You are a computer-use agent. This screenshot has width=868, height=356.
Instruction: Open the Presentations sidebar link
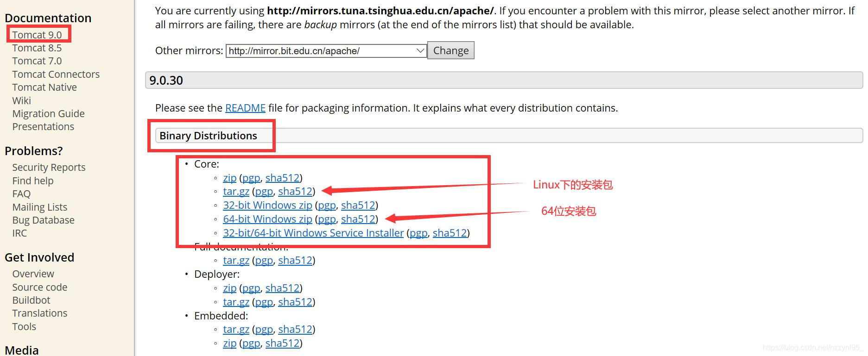click(x=43, y=126)
